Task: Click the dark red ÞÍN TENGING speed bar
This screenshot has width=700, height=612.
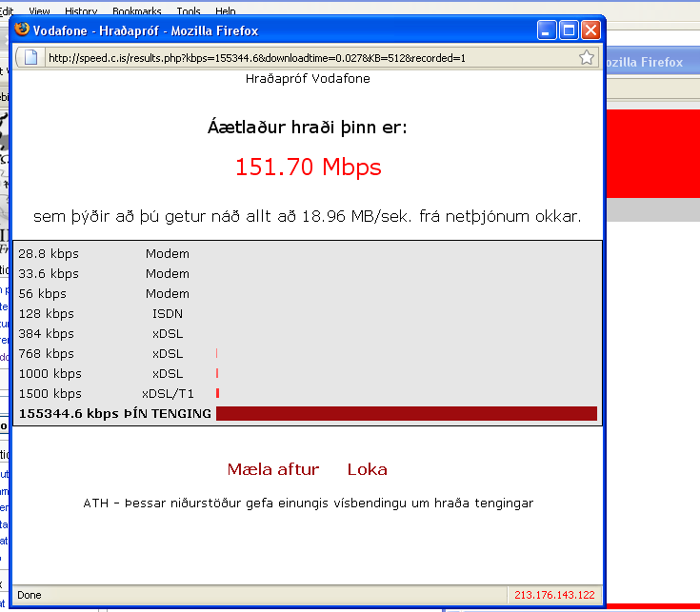Action: pos(406,414)
